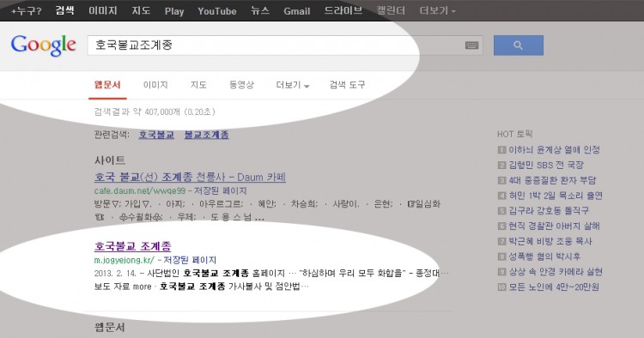644x338 pixels.
Task: Open hot topic 이하늬 윤계상 열애 인정
Action: 554,150
